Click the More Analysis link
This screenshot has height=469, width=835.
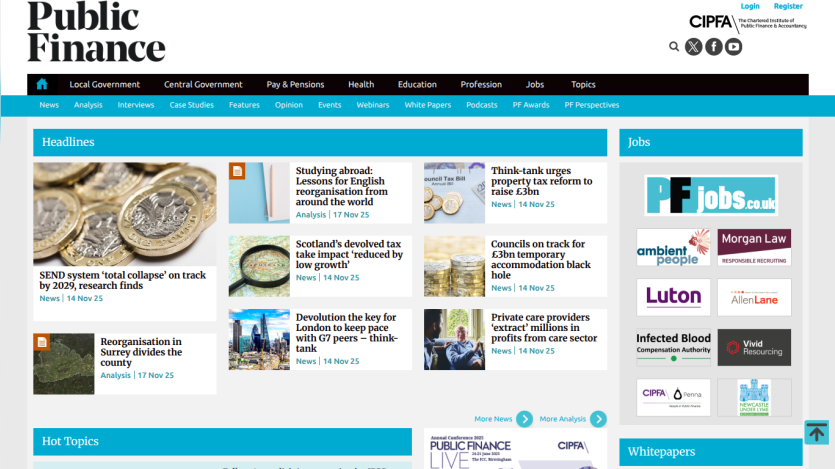tap(562, 419)
